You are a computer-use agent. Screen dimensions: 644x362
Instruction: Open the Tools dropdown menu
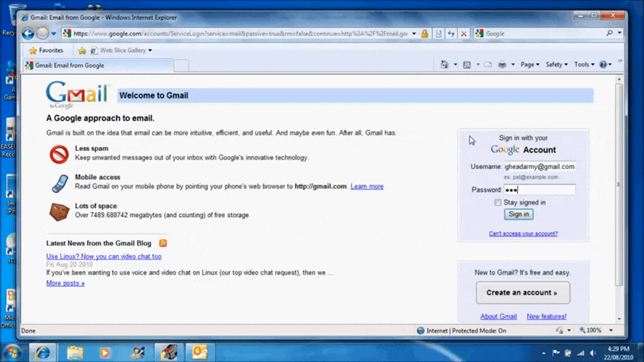coord(584,65)
